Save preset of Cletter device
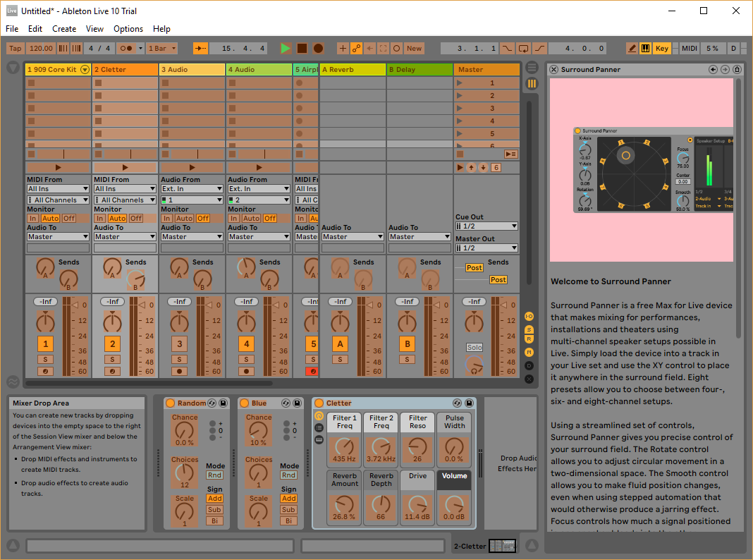Viewport: 753px width, 560px height. [469, 403]
